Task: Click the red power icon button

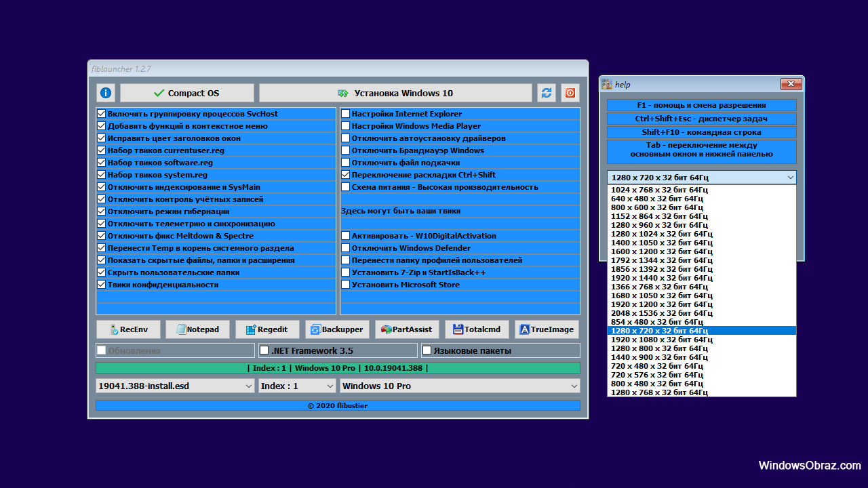Action: coord(570,93)
